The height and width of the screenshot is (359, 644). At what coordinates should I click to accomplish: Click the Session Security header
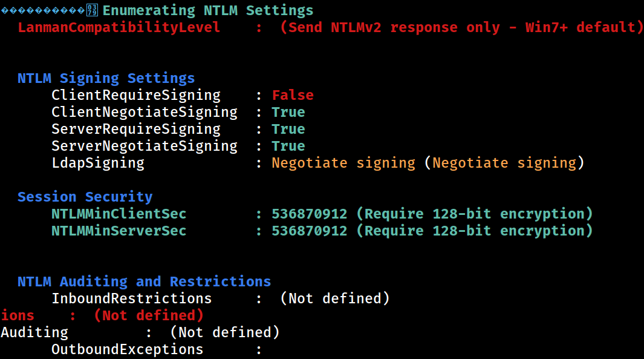click(85, 197)
